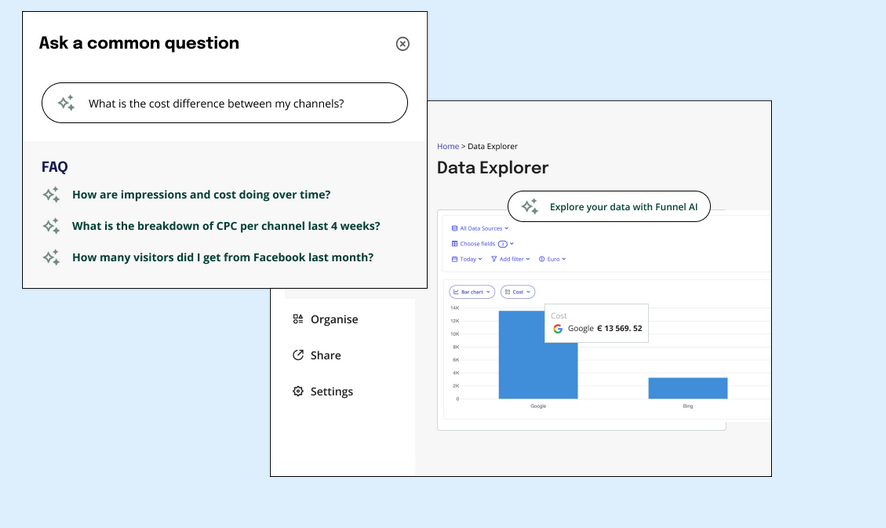
Task: Click the '€ 13 569. 52' tooltip value
Action: [619, 328]
